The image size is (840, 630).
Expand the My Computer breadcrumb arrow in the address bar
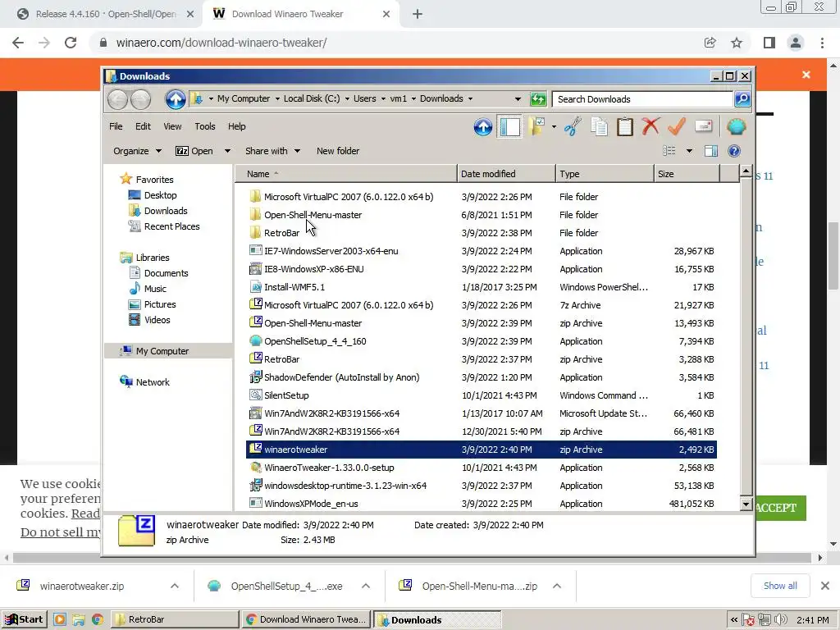point(277,98)
